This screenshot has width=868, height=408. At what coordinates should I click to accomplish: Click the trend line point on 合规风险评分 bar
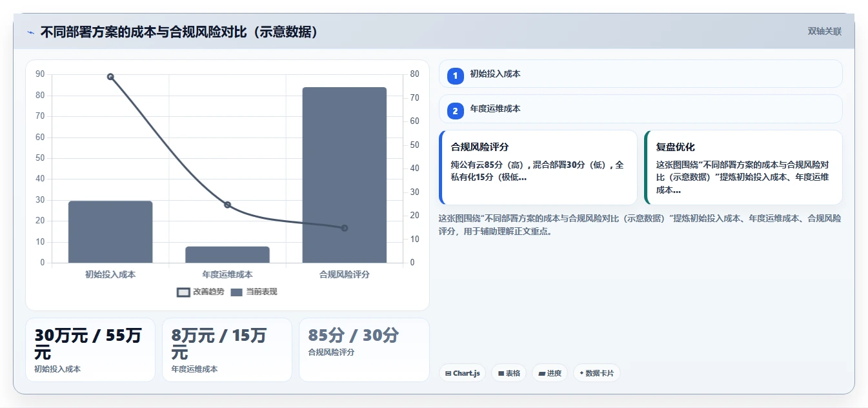pyautogui.click(x=345, y=228)
